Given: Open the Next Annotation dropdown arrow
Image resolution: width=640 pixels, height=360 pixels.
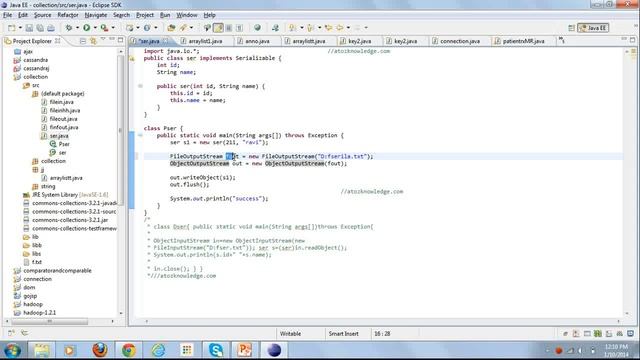Looking at the screenshot, I should pos(302,28).
